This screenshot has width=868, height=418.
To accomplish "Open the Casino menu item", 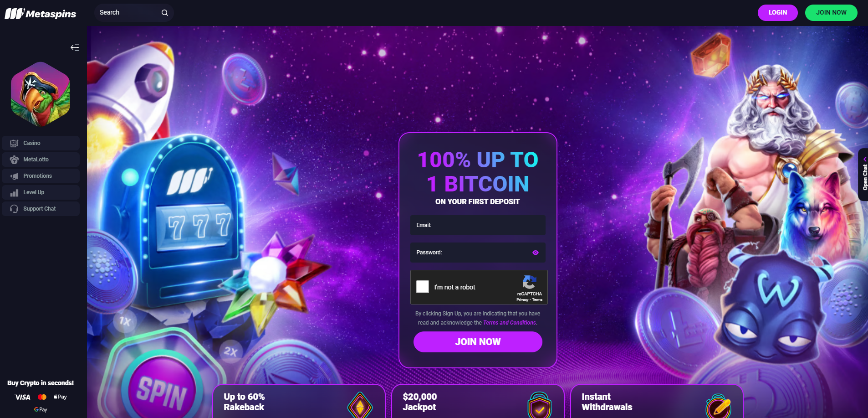I will 41,143.
